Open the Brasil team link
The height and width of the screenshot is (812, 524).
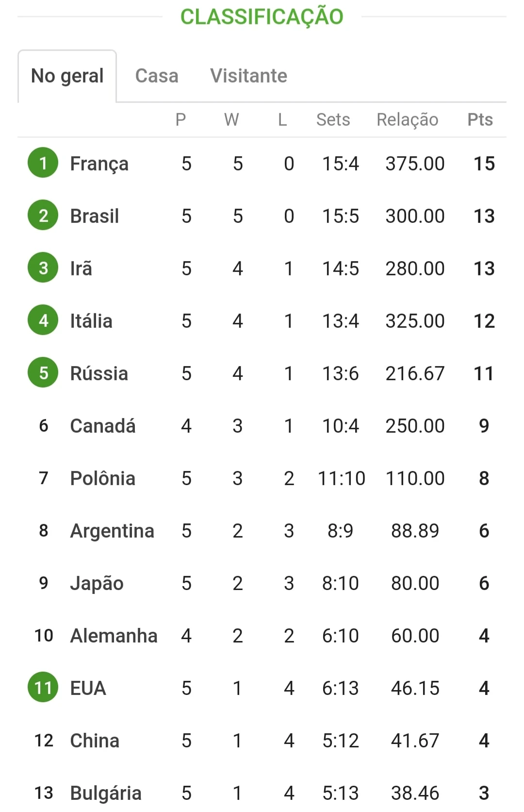(x=95, y=216)
